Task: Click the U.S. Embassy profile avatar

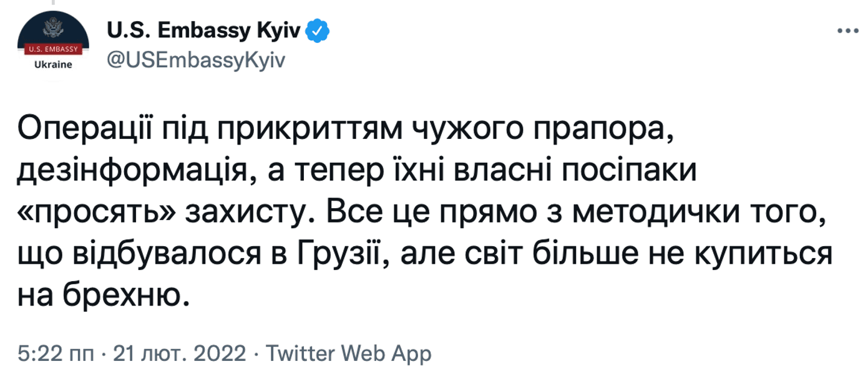Action: (x=52, y=42)
